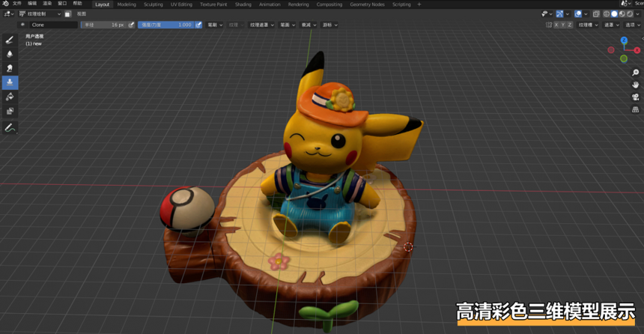This screenshot has width=644, height=334.
Task: Open the 帮助 Help menu
Action: 77,4
